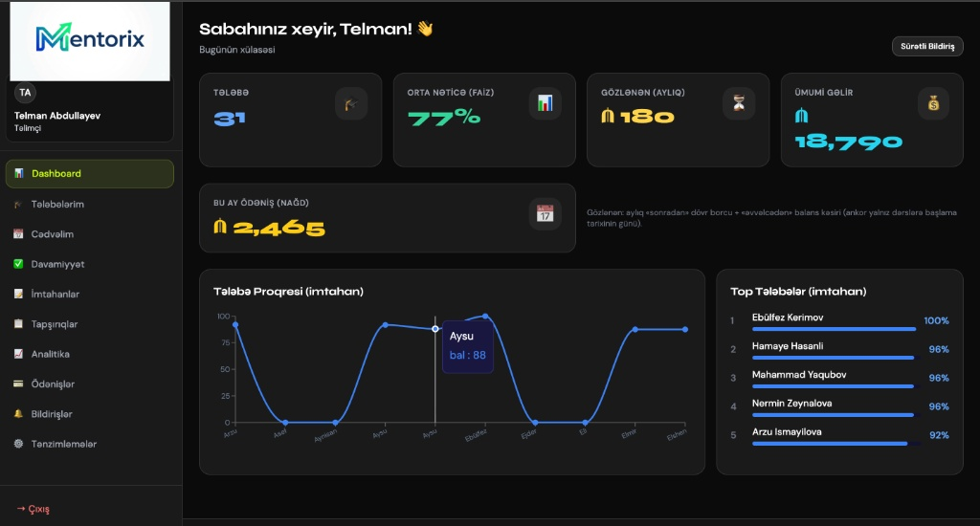Click the calendar icon in Bu Ay Ödəniş card
Screen dimensions: 980x526
(x=545, y=214)
